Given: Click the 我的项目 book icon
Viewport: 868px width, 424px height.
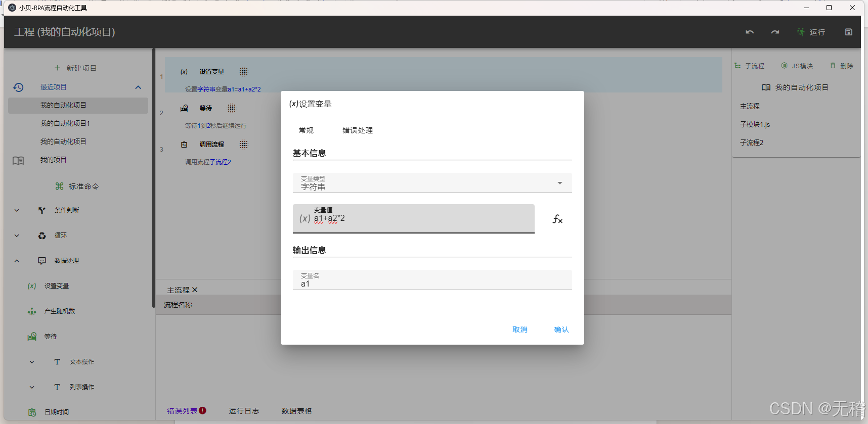Looking at the screenshot, I should click(18, 160).
